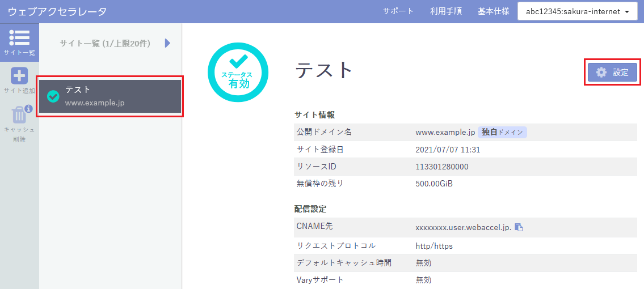Click the テスト site name heading
The width and height of the screenshot is (644, 289).
pos(325,70)
